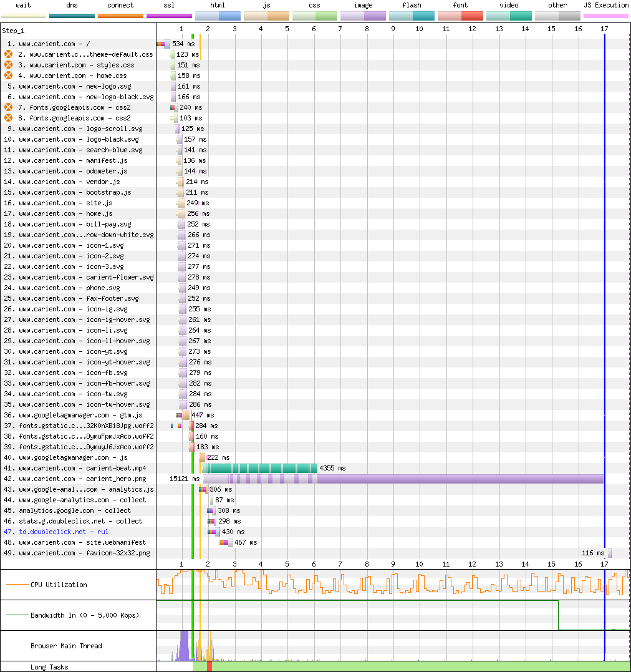Click the 'video' legend color bar
Viewport: 631px width, 672px height.
pyautogui.click(x=509, y=16)
